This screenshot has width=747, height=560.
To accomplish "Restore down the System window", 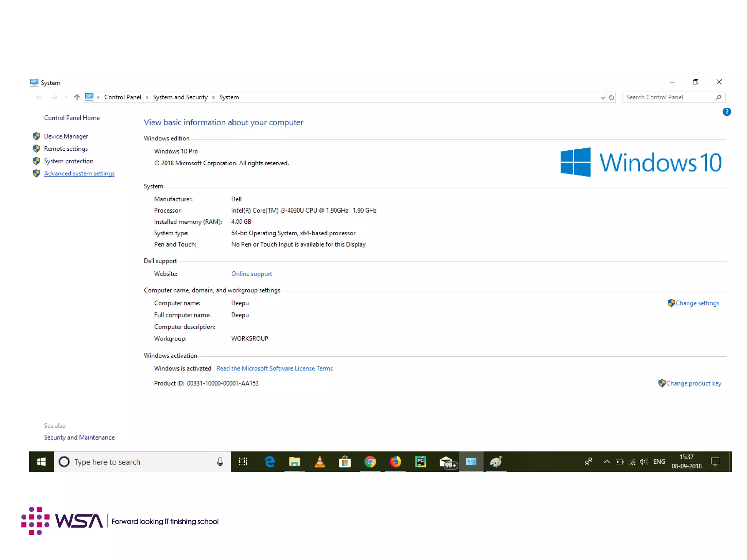I will click(x=695, y=82).
